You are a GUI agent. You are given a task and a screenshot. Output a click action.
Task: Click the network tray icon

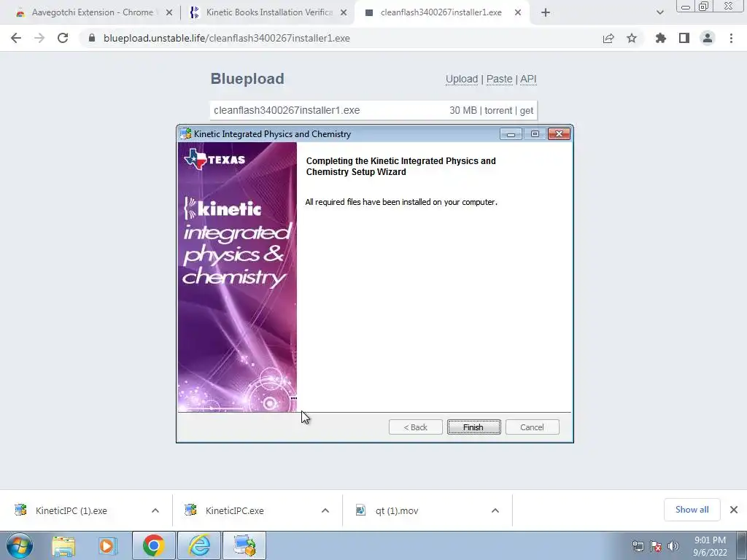[x=638, y=547]
